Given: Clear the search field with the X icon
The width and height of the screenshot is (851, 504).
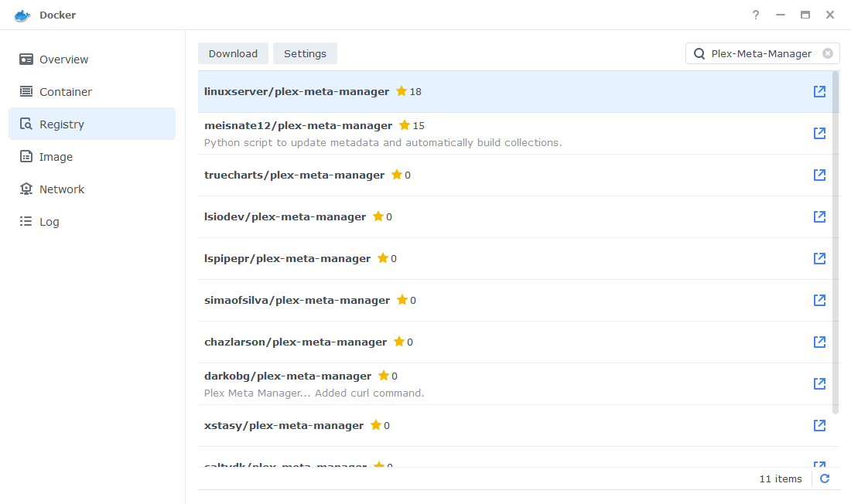Looking at the screenshot, I should [x=828, y=53].
